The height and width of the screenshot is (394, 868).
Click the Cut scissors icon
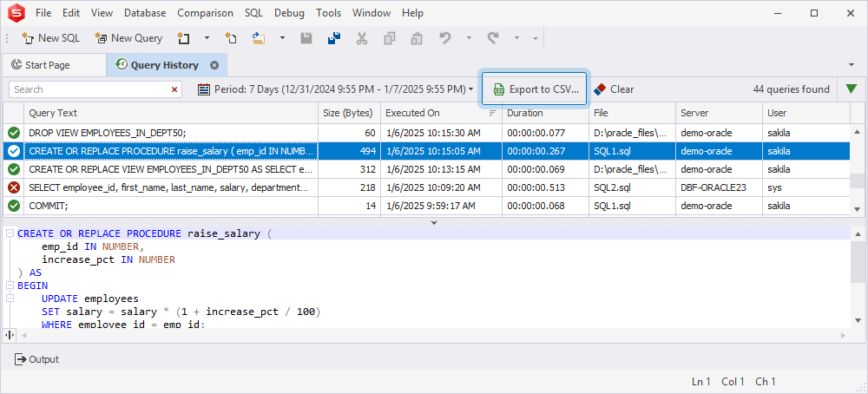[x=361, y=38]
